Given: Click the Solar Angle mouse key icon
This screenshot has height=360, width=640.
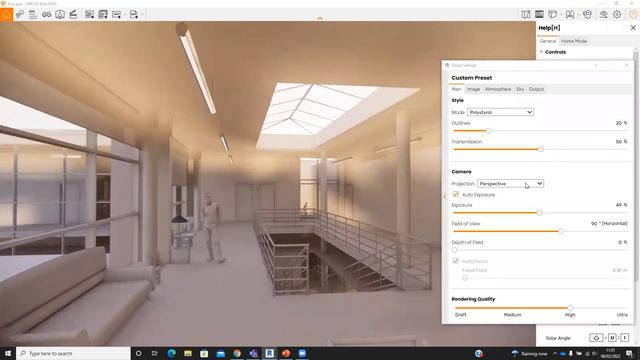Looking at the screenshot, I should (x=596, y=338).
